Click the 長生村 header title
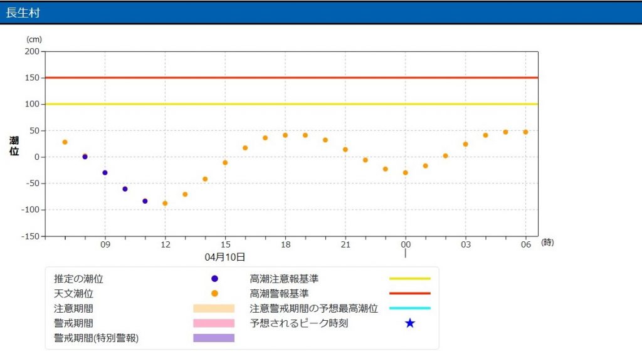Viewport: 642px width, 364px height. [23, 13]
